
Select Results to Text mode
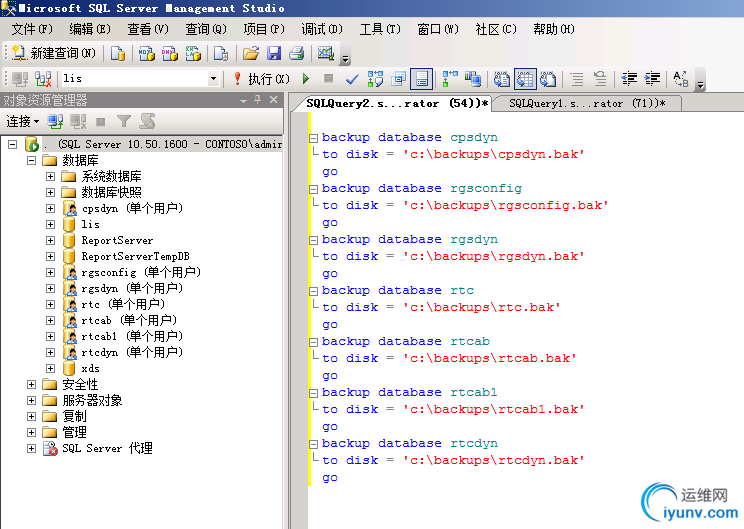pyautogui.click(x=502, y=79)
